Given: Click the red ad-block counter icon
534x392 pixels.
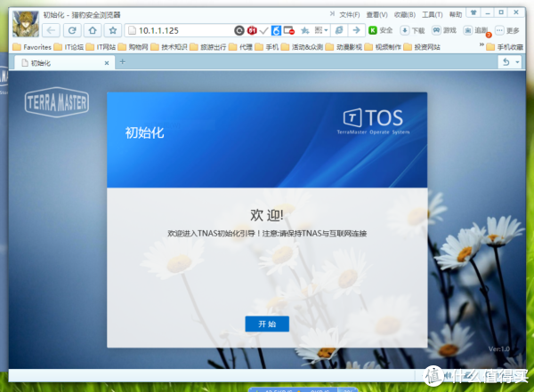Looking at the screenshot, I should coord(252,30).
